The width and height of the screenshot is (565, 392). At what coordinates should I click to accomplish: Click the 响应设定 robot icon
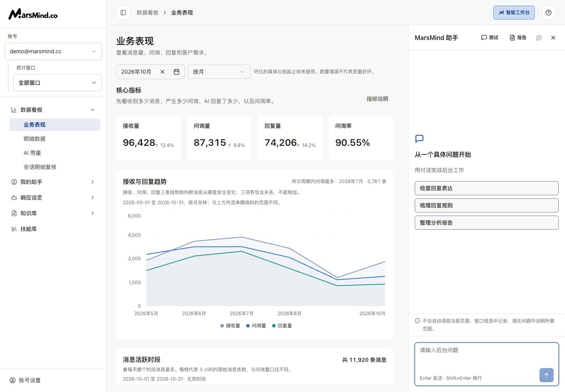tap(14, 198)
